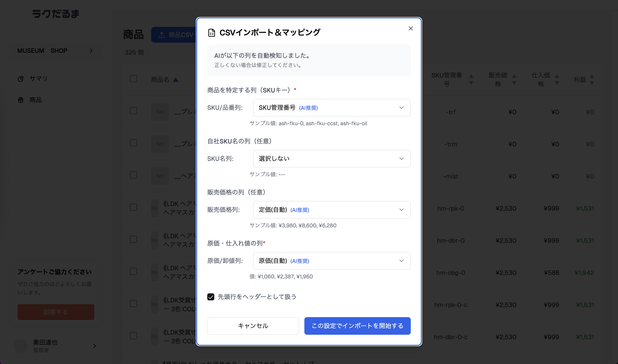Expand the 奥田達也 account chevron
618x364 pixels.
pyautogui.click(x=94, y=346)
